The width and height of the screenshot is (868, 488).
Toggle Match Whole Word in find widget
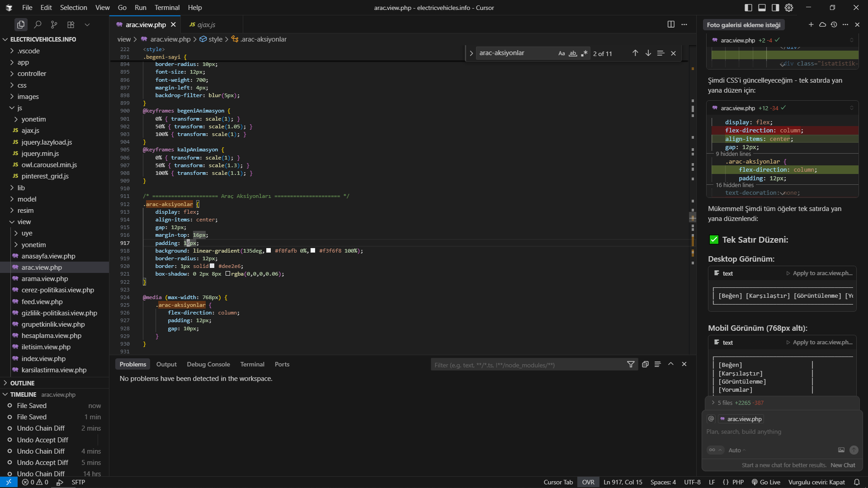[x=573, y=53]
